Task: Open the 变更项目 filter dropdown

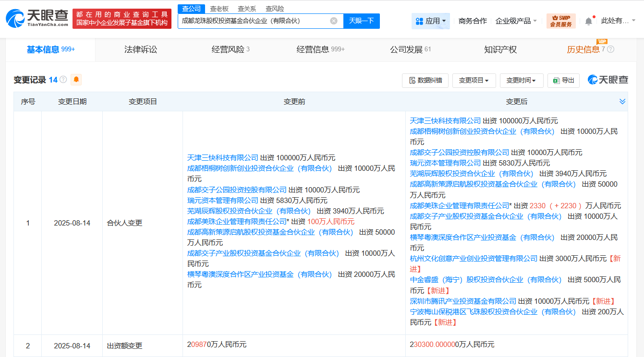Action: 474,80
